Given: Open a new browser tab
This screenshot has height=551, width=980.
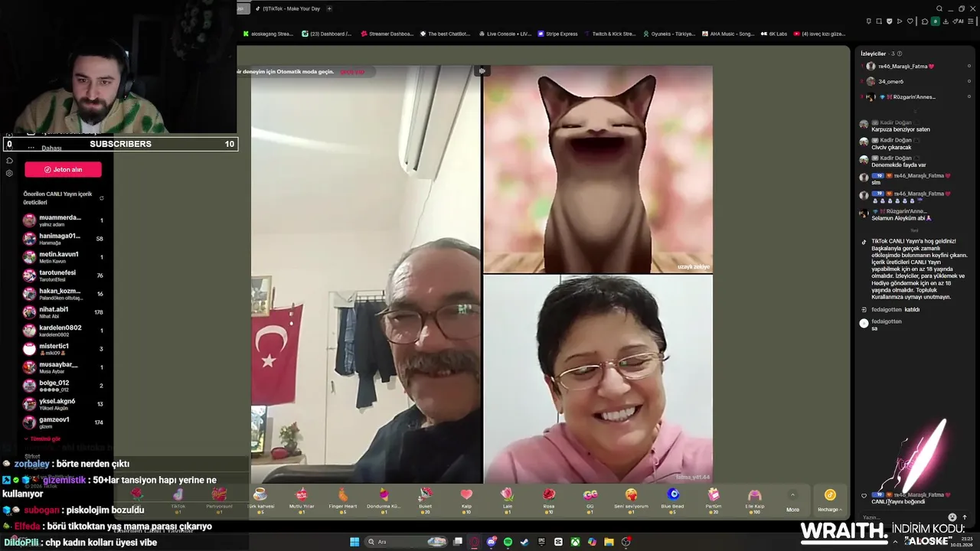Looking at the screenshot, I should point(329,8).
